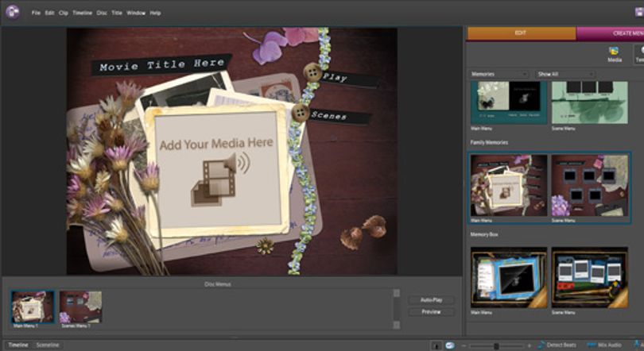Select the Memory Box main menu thumbnail
Screen dimensions: 644x351
pyautogui.click(x=509, y=278)
